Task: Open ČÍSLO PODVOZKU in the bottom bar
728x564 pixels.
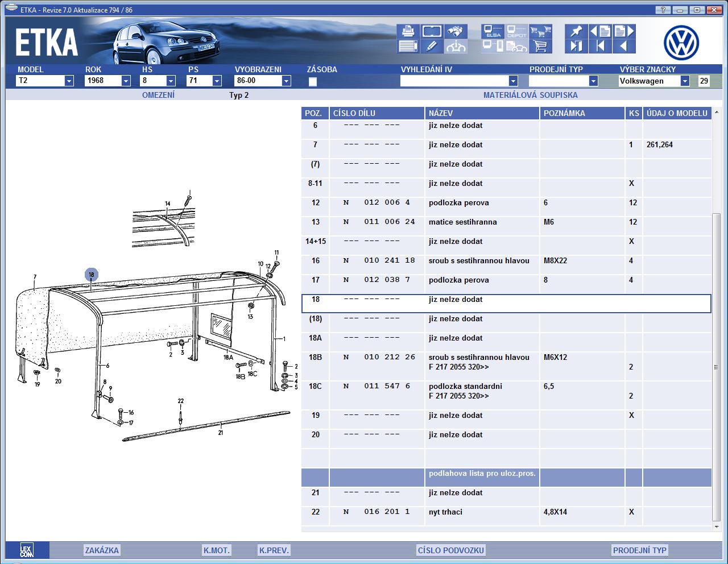Action: (451, 550)
